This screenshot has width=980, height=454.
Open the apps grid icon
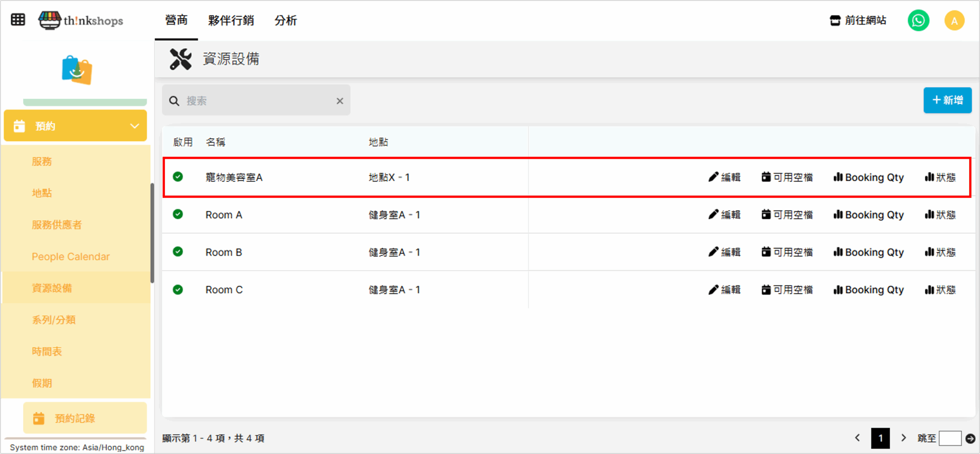click(18, 20)
